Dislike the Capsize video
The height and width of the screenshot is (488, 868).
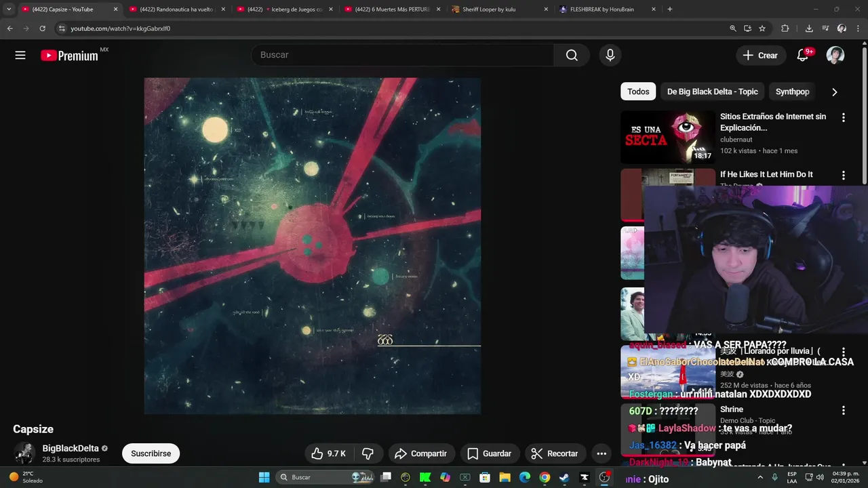pos(368,453)
